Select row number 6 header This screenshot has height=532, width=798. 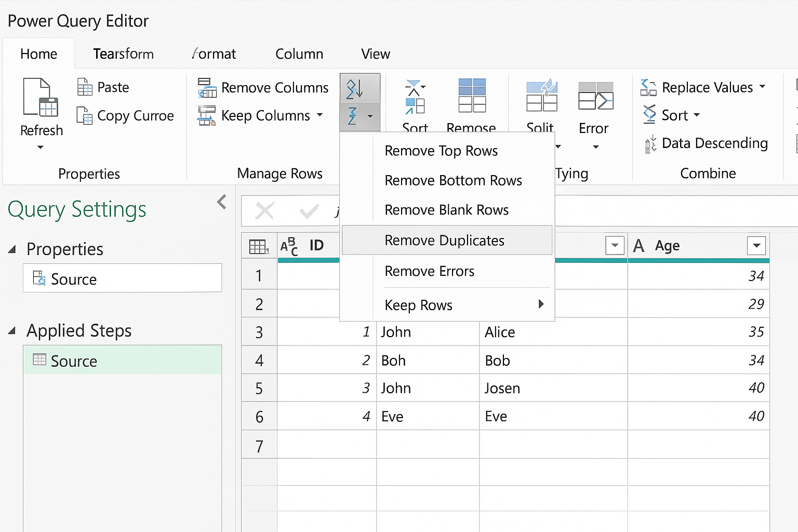pos(259,417)
